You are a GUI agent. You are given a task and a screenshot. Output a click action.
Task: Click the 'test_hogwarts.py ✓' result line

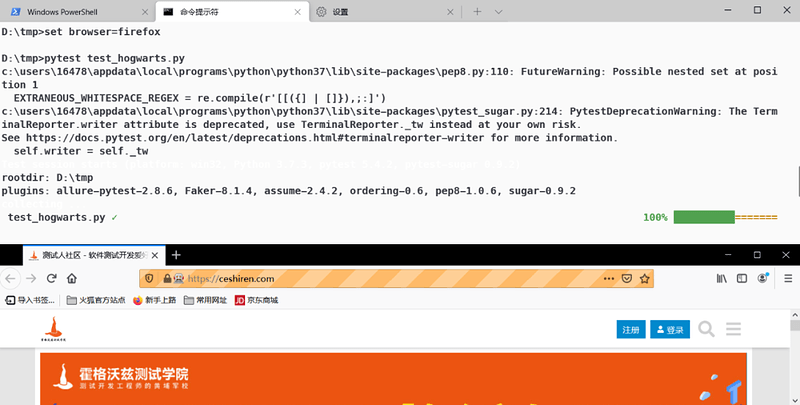(x=63, y=217)
